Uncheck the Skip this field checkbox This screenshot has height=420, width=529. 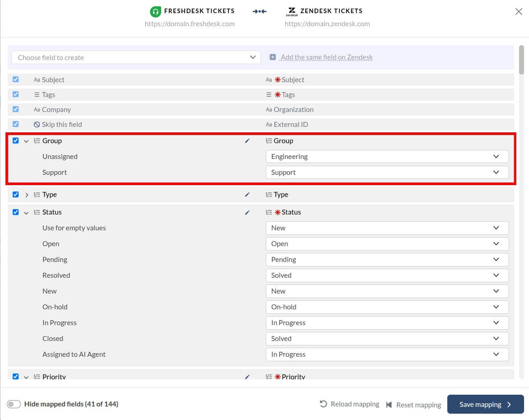pos(15,124)
